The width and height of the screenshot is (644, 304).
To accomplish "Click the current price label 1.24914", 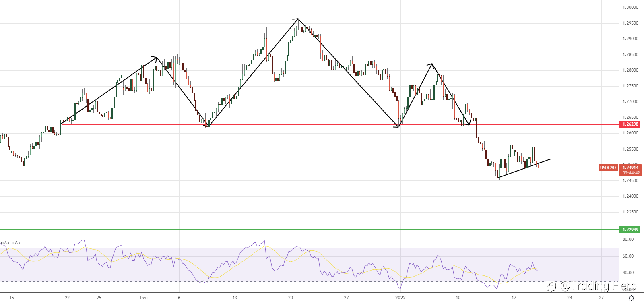I will (630, 168).
